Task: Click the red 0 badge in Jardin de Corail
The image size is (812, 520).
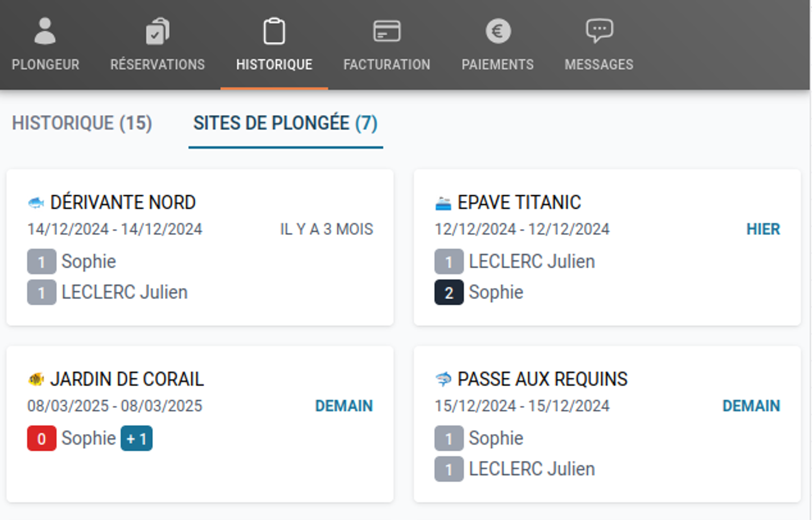Action: point(41,438)
